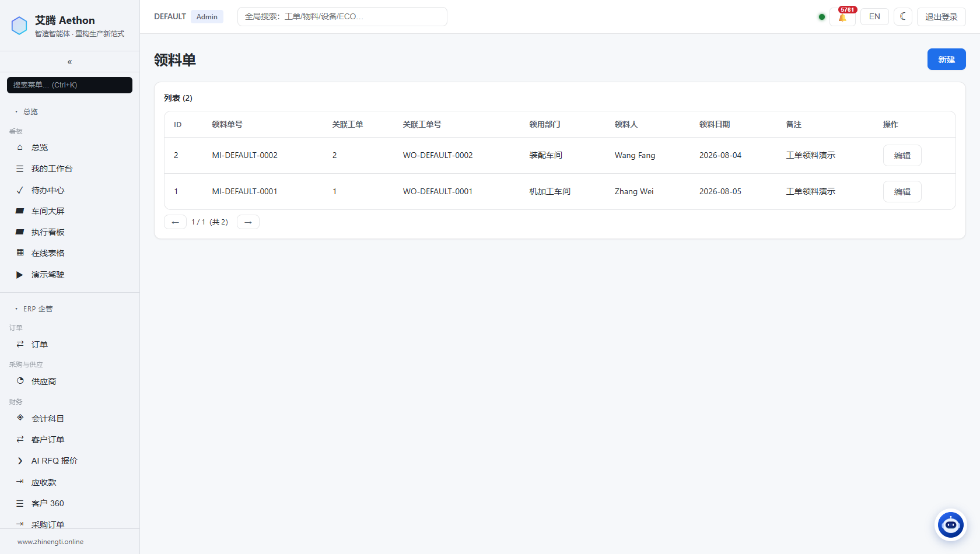Screen dimensions: 980x554
Task: Open the AI assistant robot chat icon
Action: point(951,525)
